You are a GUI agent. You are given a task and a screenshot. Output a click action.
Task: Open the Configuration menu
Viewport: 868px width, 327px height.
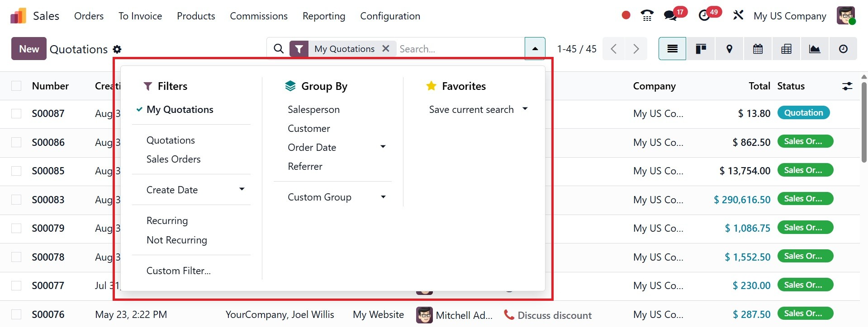[390, 16]
